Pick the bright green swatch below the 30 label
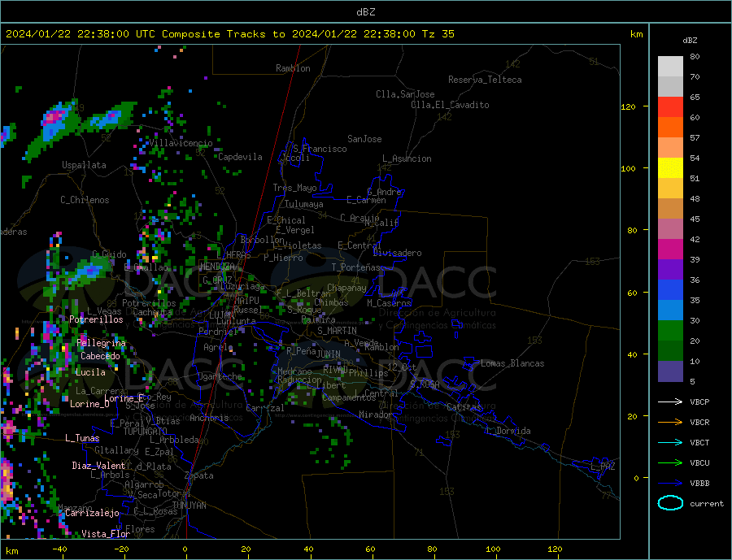This screenshot has height=560, width=732. (670, 331)
